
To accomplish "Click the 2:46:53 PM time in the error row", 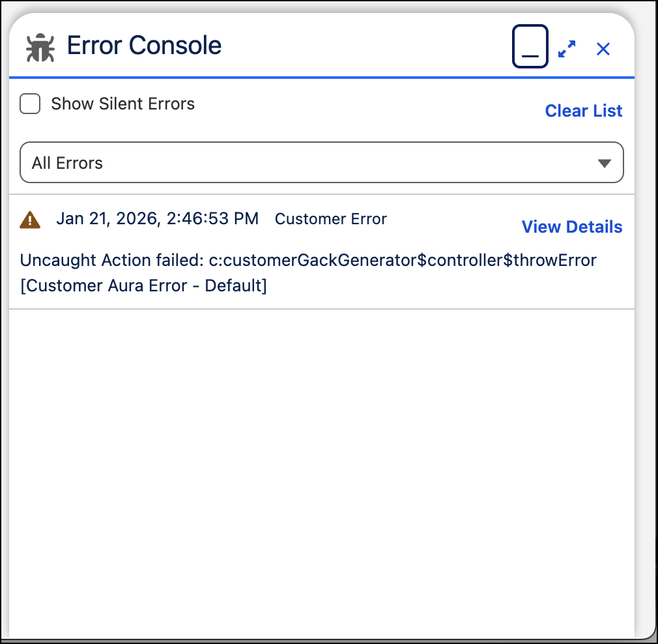I will click(212, 219).
